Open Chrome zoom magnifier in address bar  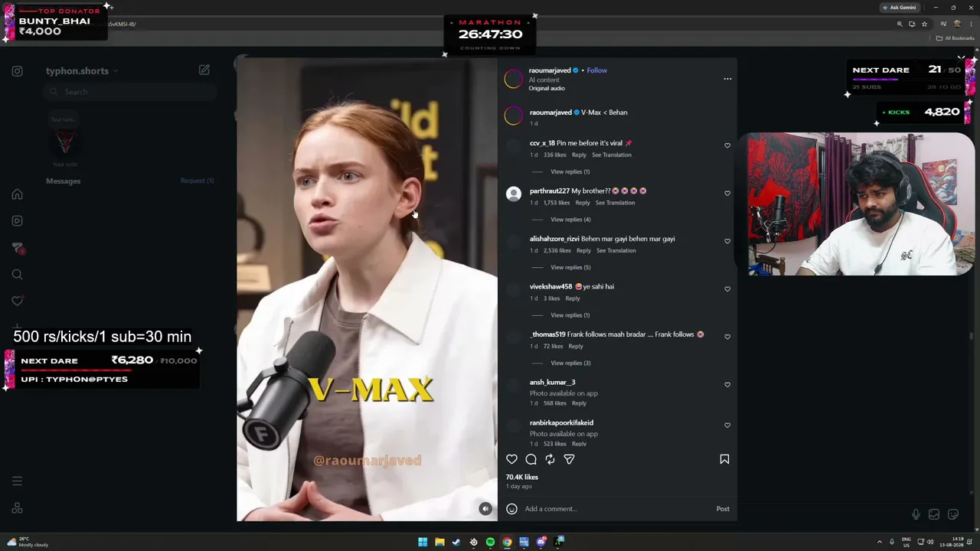click(900, 24)
